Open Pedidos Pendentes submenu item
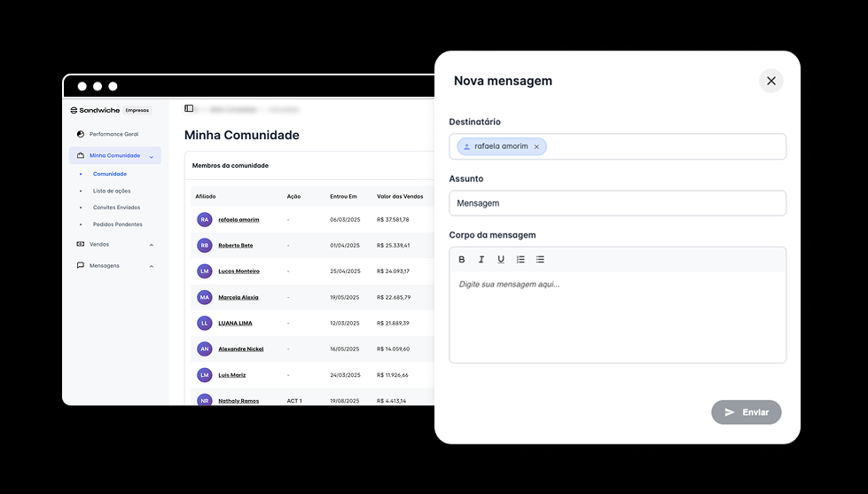 click(117, 224)
